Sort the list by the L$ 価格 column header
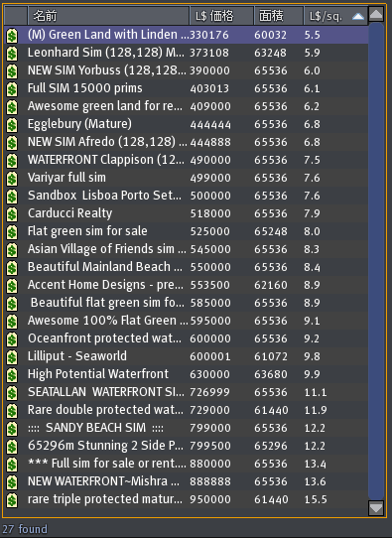This screenshot has width=392, height=538. (x=221, y=16)
